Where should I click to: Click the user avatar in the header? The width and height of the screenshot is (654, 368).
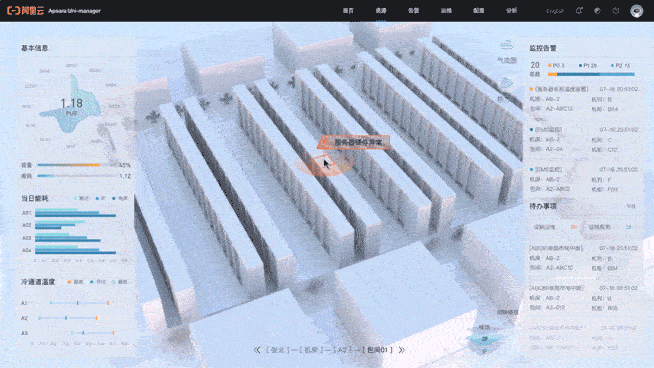[x=636, y=11]
